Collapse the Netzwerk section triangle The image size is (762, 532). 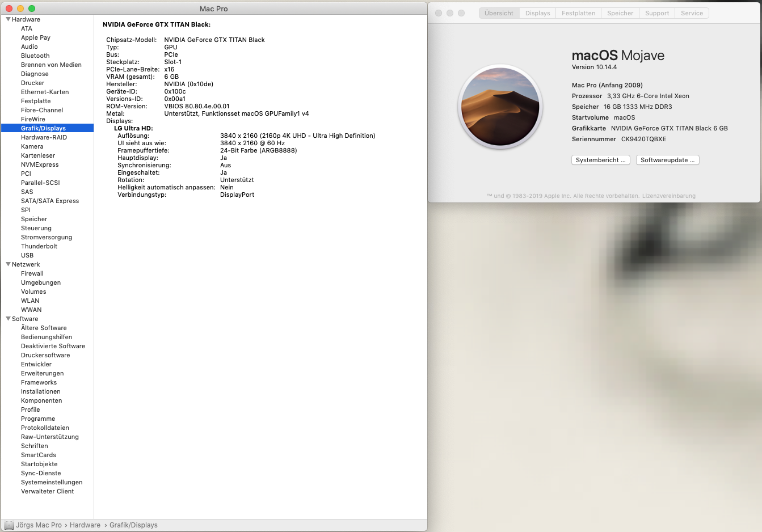coord(8,264)
